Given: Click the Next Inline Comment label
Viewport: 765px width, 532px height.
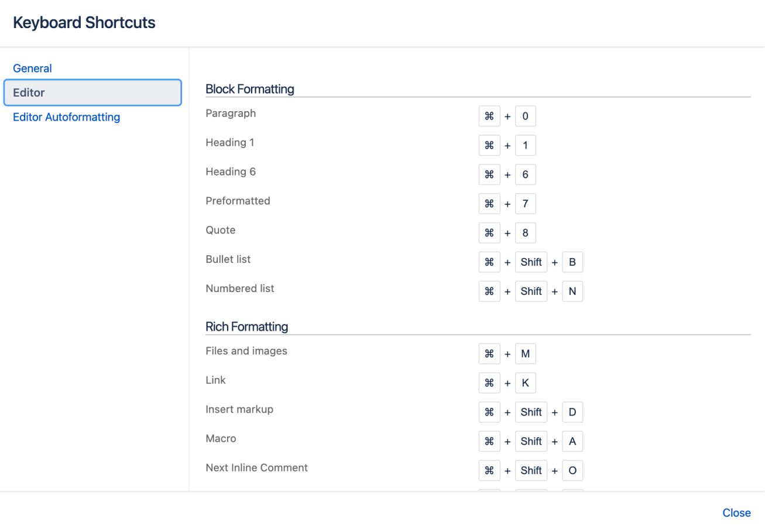Looking at the screenshot, I should [x=256, y=468].
